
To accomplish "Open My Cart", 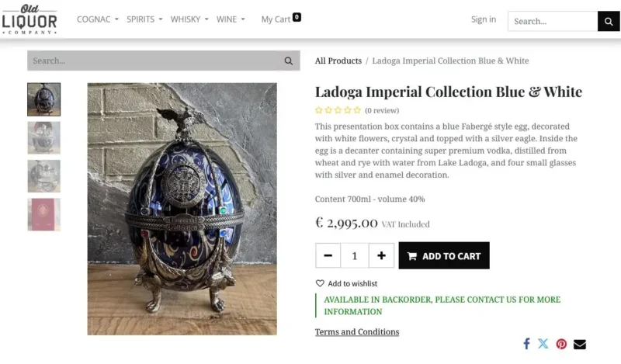I will point(281,19).
